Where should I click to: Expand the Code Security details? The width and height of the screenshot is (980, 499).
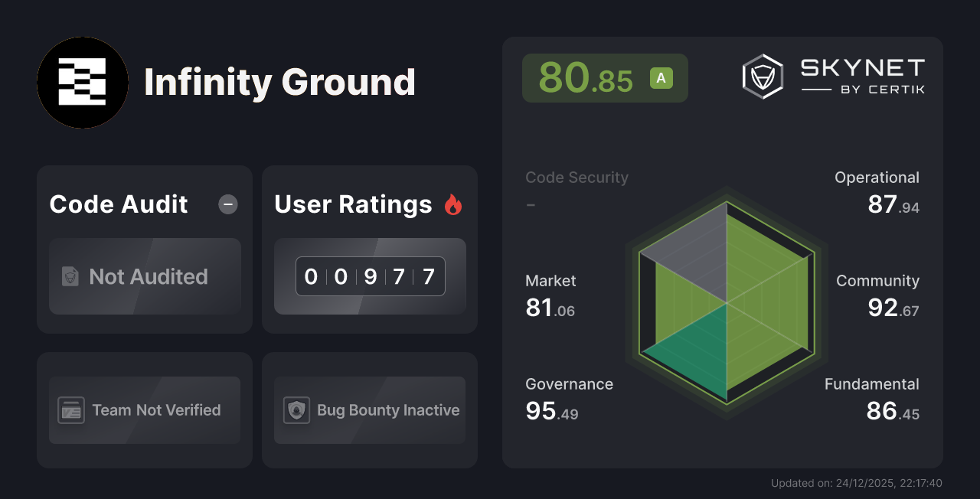pos(577,178)
